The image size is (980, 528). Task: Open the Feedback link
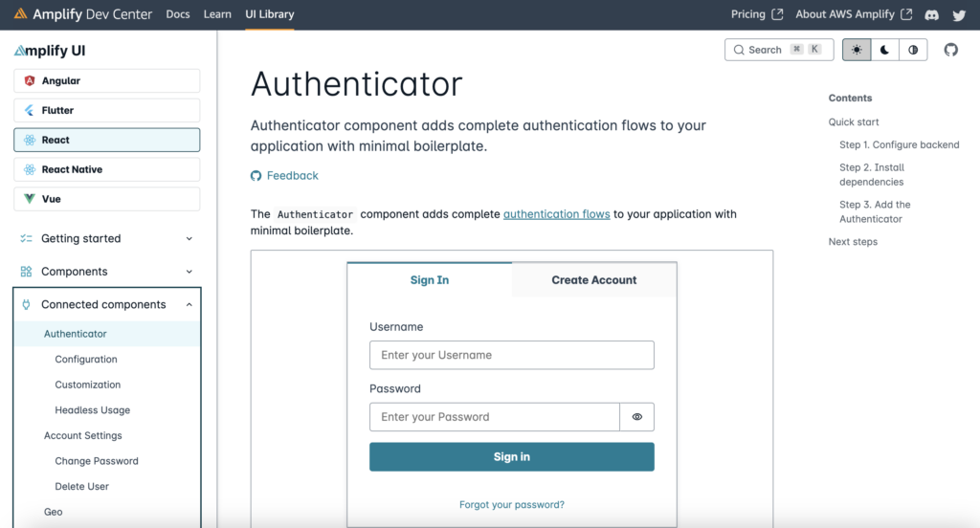click(292, 176)
